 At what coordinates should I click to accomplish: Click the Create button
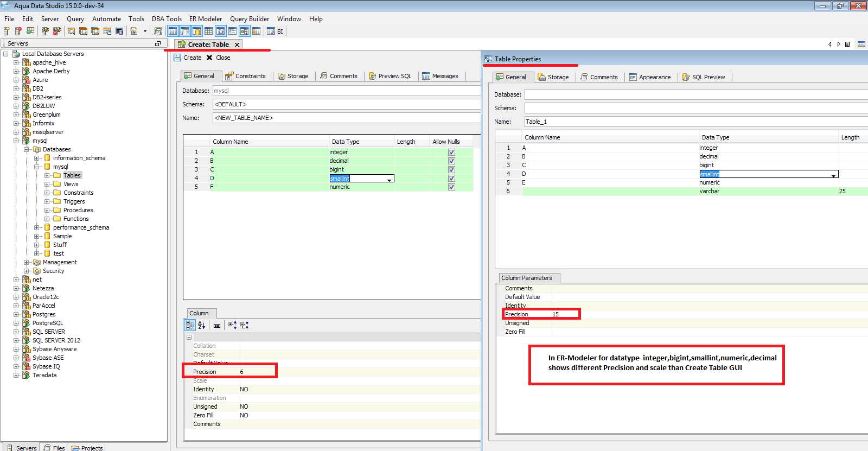click(188, 58)
